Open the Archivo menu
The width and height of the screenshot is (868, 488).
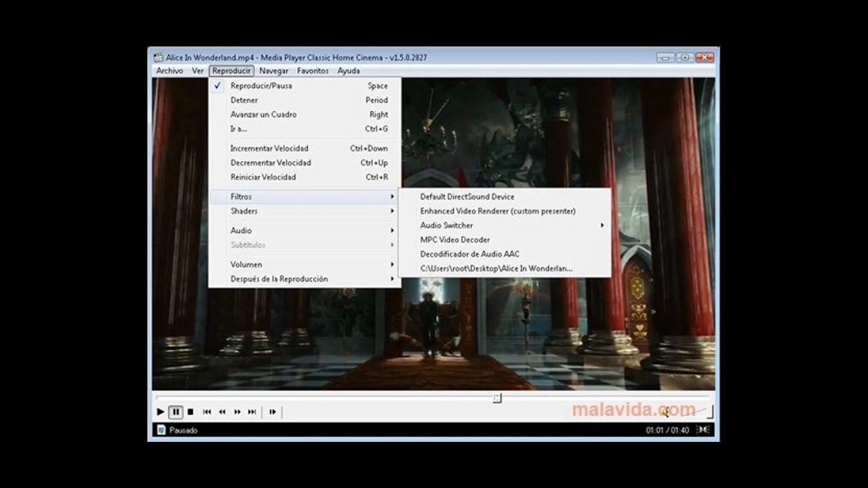[x=170, y=70]
